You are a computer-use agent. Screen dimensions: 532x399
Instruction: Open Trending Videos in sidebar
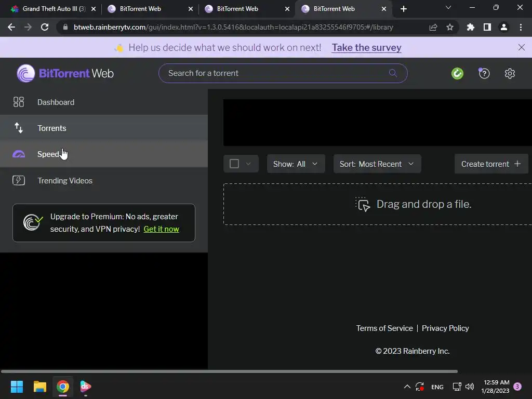(x=104, y=180)
